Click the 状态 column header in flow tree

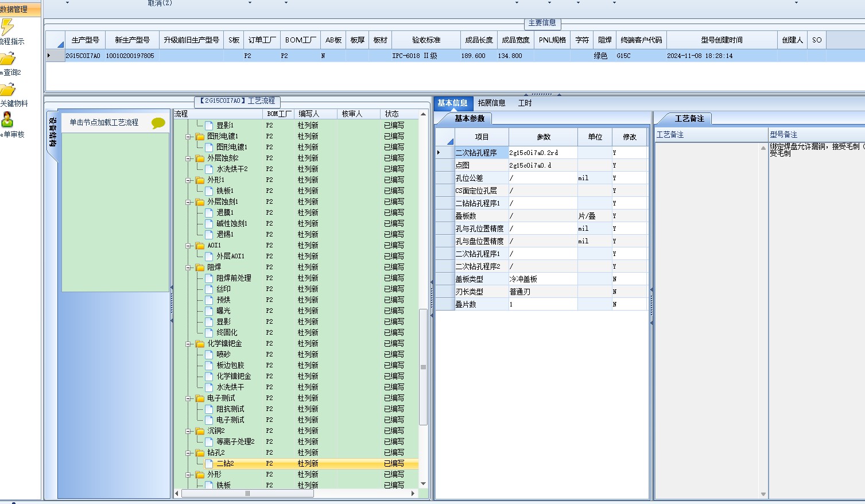coord(399,114)
